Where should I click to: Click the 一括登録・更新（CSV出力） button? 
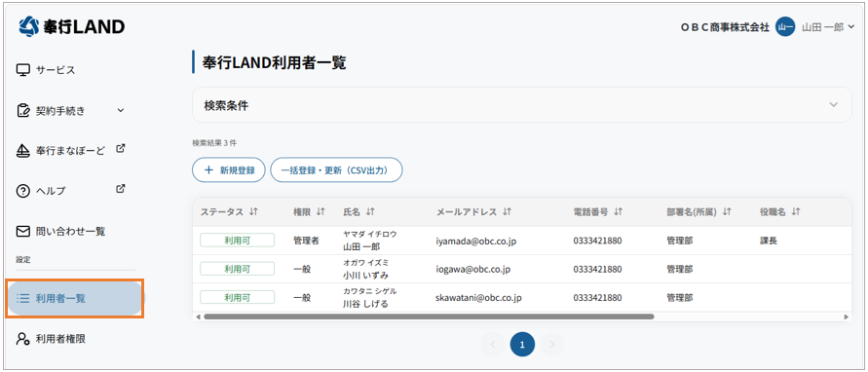click(336, 170)
